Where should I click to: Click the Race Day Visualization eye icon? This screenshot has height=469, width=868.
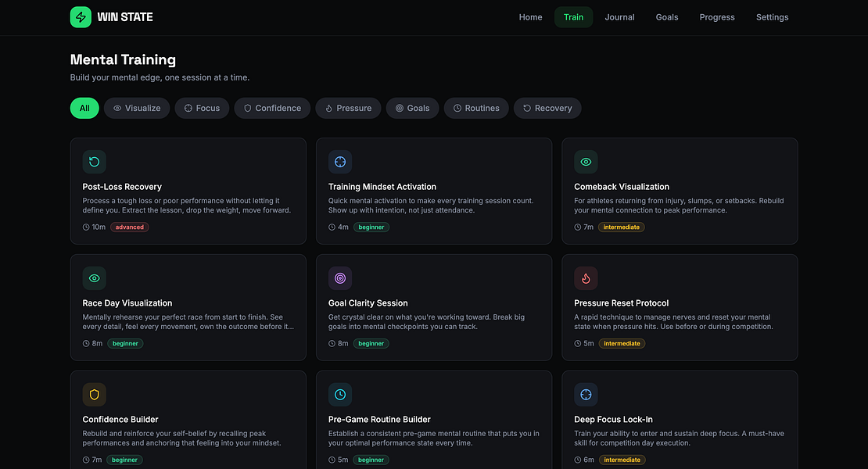[94, 278]
